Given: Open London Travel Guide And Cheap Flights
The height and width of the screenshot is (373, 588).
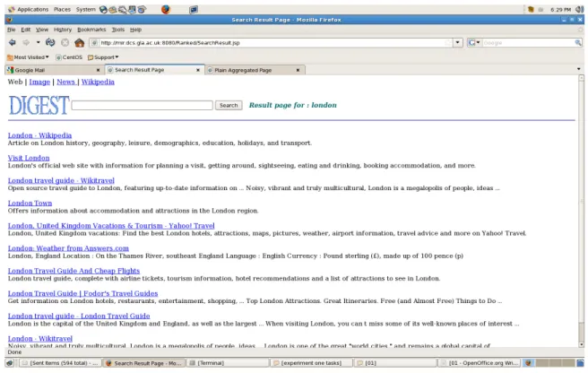Looking at the screenshot, I should [x=73, y=271].
